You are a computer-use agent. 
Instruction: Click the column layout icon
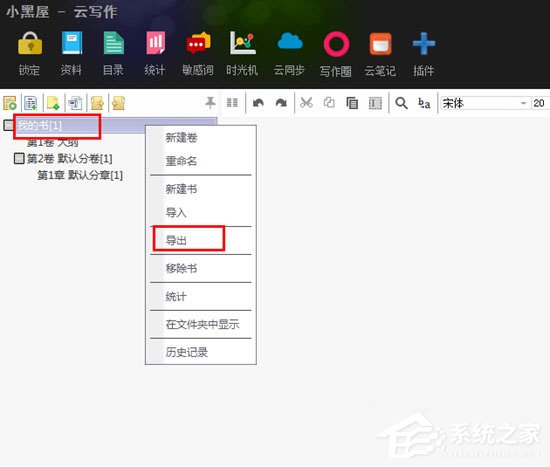(x=232, y=103)
